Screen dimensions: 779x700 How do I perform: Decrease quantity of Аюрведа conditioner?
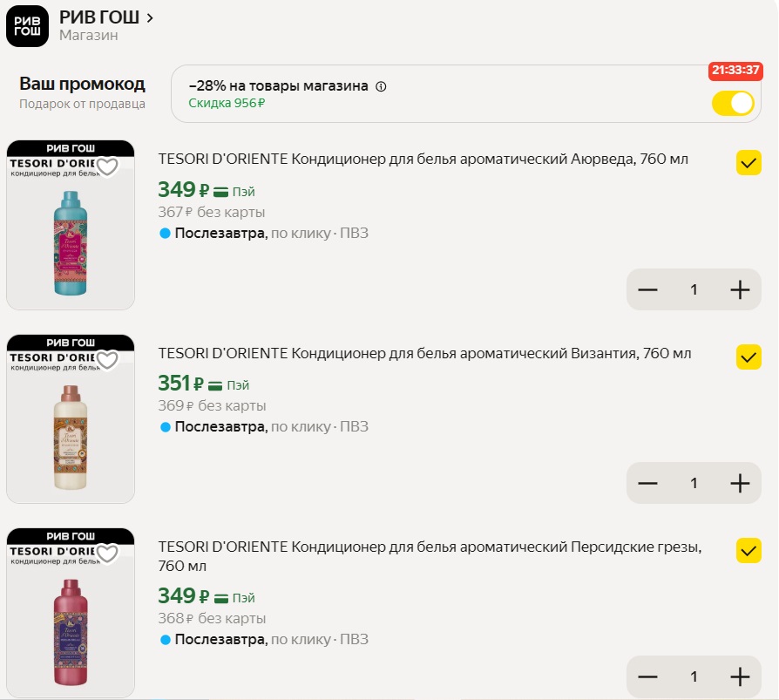[647, 289]
